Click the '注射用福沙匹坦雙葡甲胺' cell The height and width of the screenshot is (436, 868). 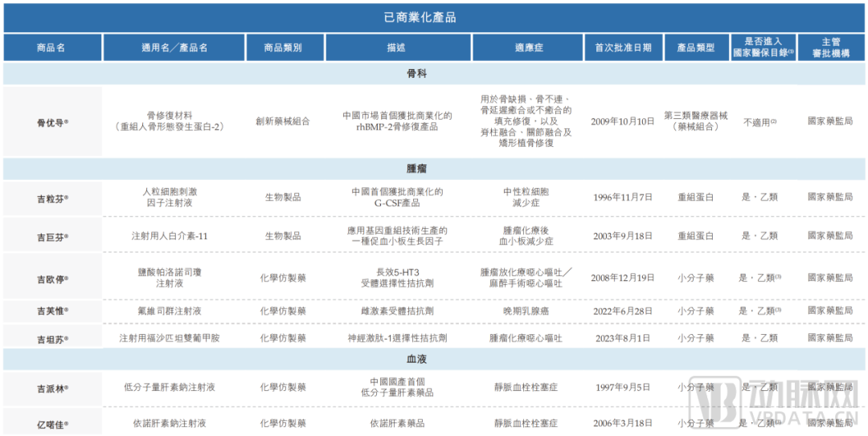[x=170, y=338]
